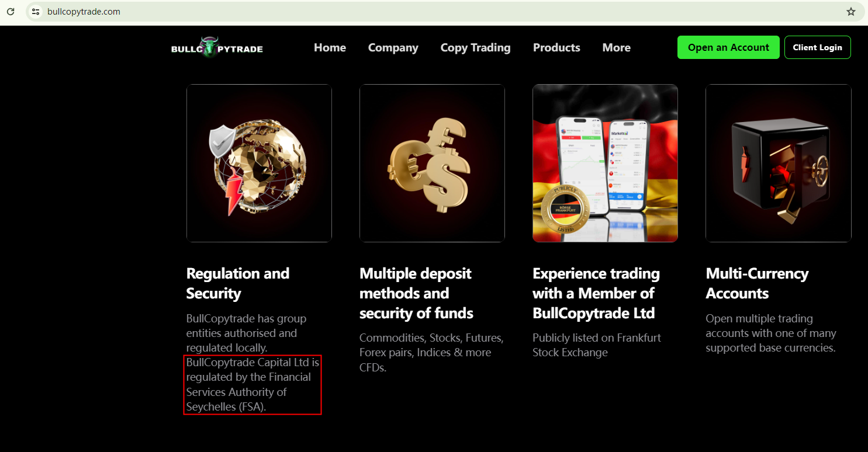Open site information icon in address bar
The height and width of the screenshot is (452, 868).
point(36,12)
